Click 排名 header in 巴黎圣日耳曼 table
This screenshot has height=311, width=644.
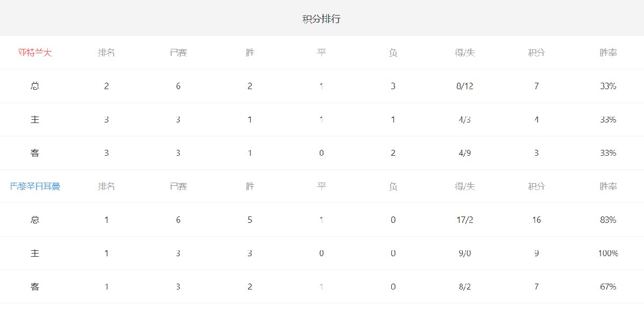click(106, 186)
